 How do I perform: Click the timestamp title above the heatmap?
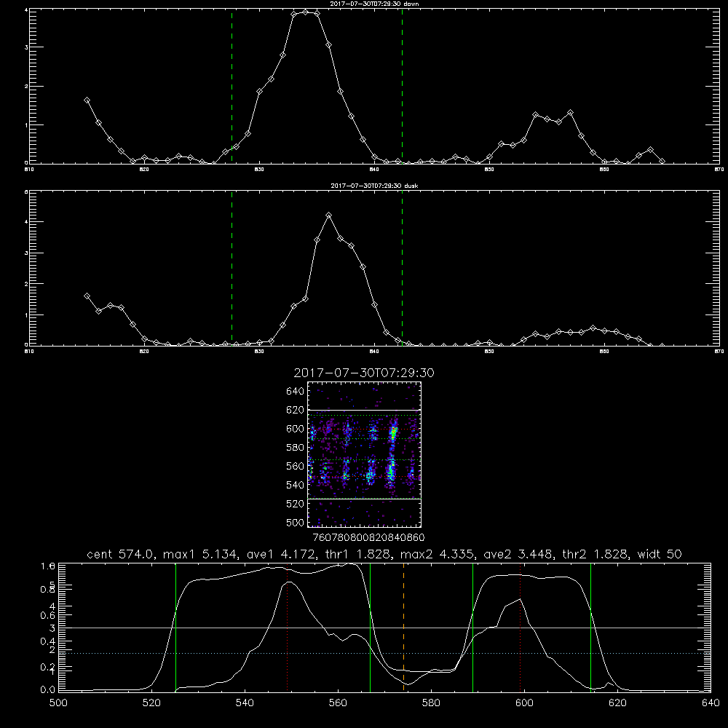(364, 373)
